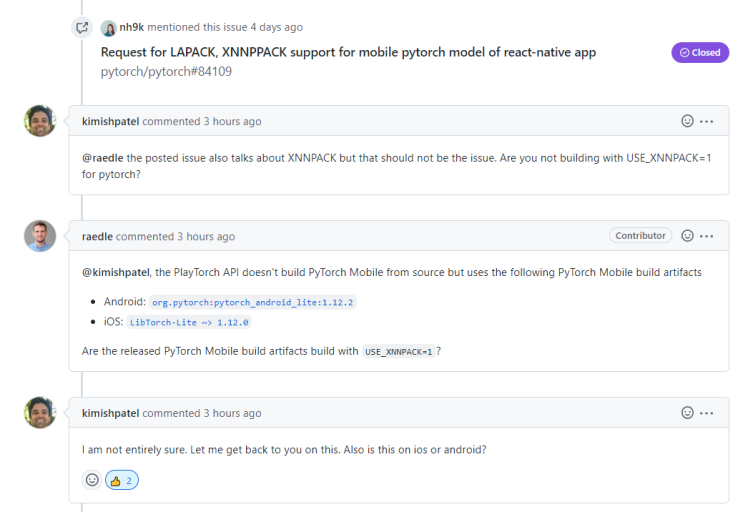Image resolution: width=743 pixels, height=512 pixels.
Task: Click the purple Closed status badge
Action: 700,53
